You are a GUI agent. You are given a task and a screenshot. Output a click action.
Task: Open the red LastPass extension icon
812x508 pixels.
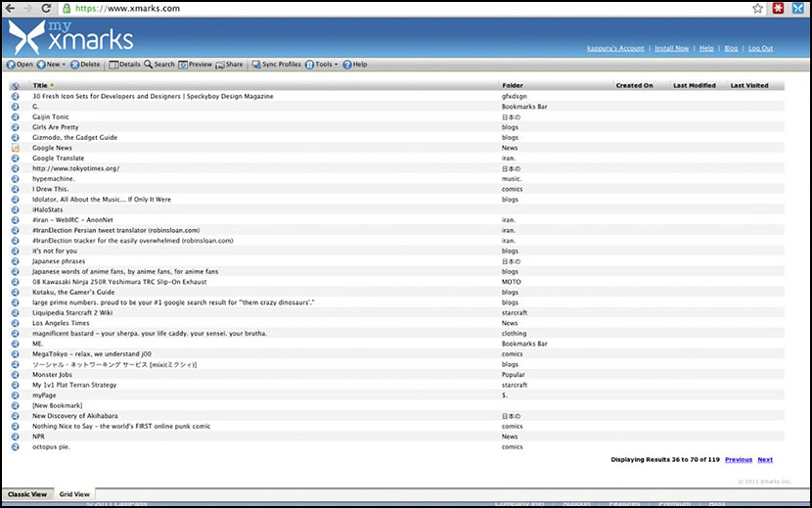point(778,8)
